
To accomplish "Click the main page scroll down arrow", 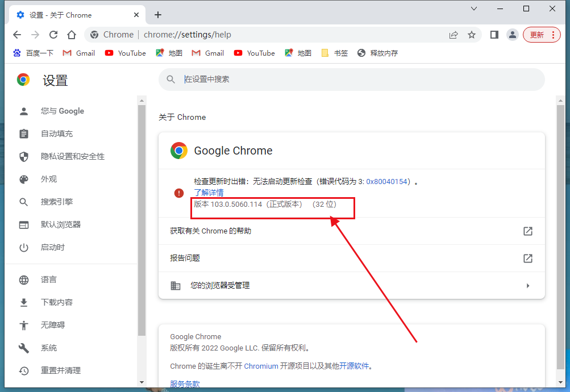I will [560, 382].
